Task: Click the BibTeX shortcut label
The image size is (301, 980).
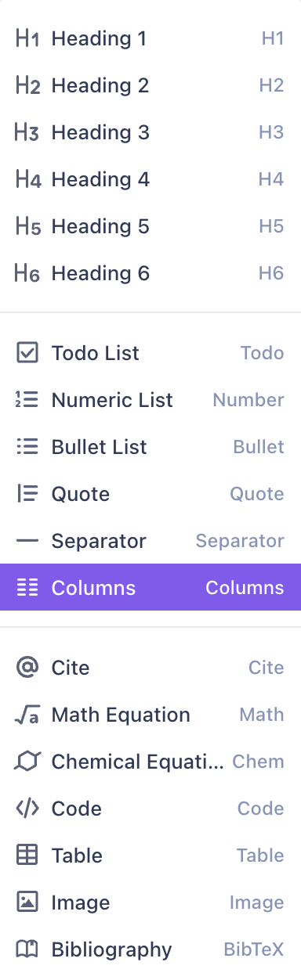Action: pyautogui.click(x=254, y=949)
